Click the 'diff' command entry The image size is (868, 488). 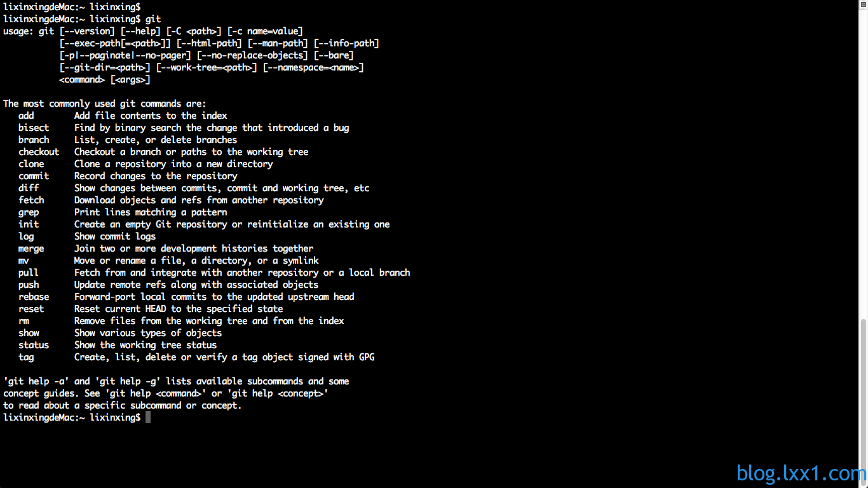pos(29,188)
